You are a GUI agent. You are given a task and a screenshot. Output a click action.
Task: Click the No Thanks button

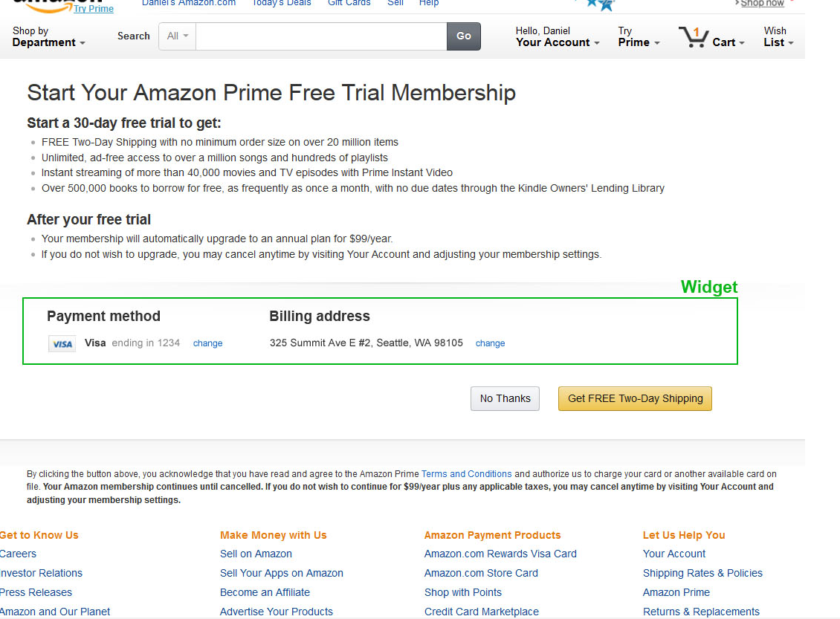point(505,398)
